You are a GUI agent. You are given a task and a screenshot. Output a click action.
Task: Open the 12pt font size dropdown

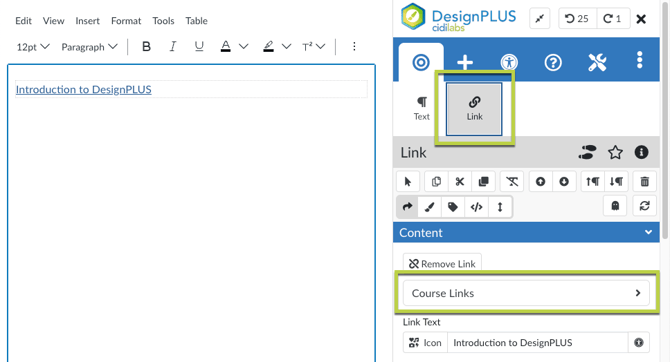point(33,47)
